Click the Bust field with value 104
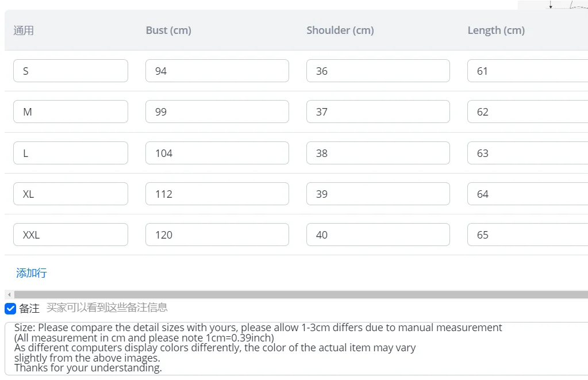The height and width of the screenshot is (380, 588). 217,153
